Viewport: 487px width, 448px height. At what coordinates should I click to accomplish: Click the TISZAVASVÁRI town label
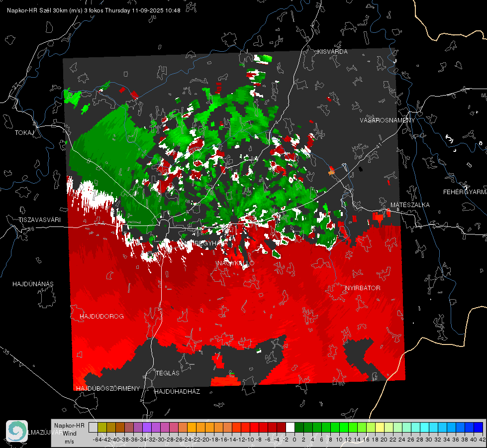point(39,220)
